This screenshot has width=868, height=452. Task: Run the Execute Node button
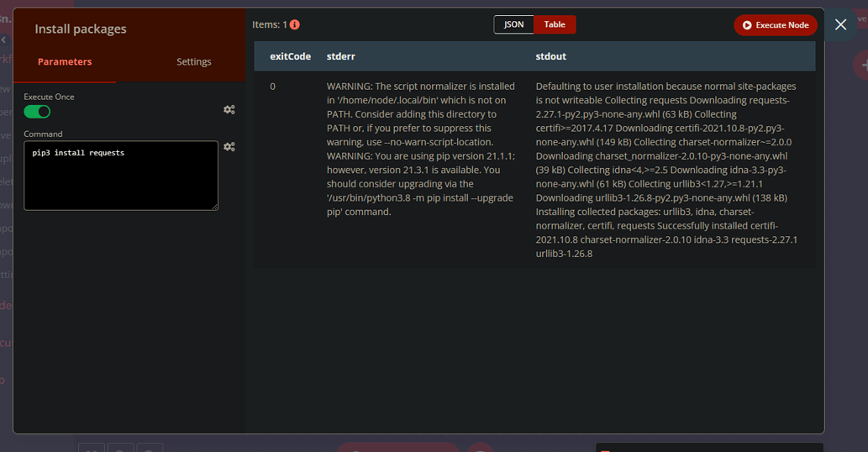point(775,25)
